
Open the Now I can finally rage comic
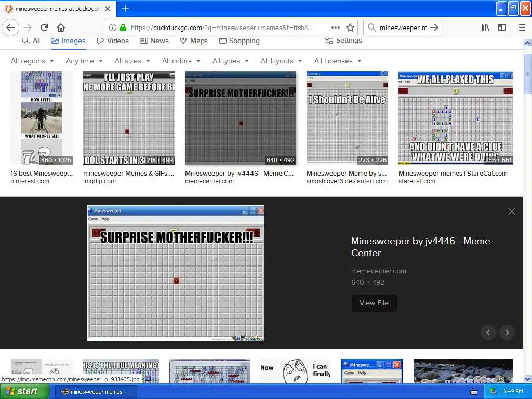click(x=296, y=371)
